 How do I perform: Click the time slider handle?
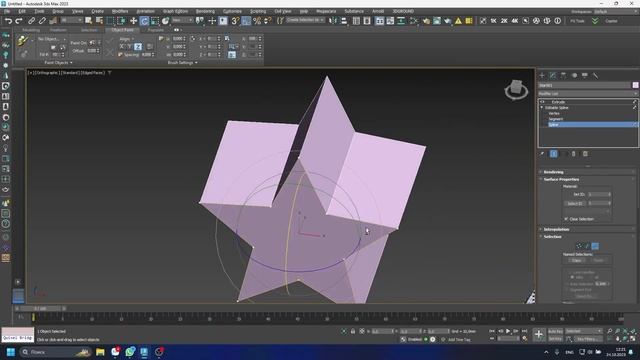pos(40,309)
